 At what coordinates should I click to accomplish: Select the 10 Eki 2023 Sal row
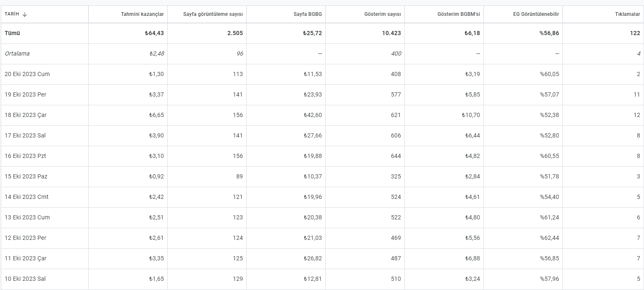pos(322,279)
